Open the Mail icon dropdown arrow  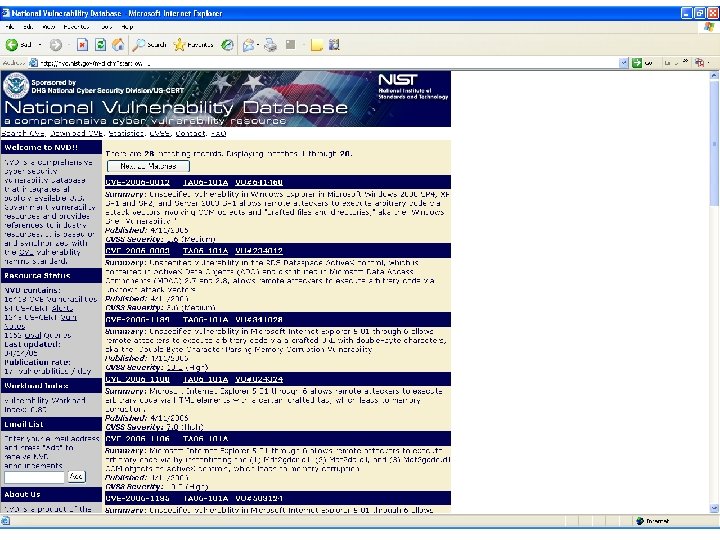(x=258, y=45)
